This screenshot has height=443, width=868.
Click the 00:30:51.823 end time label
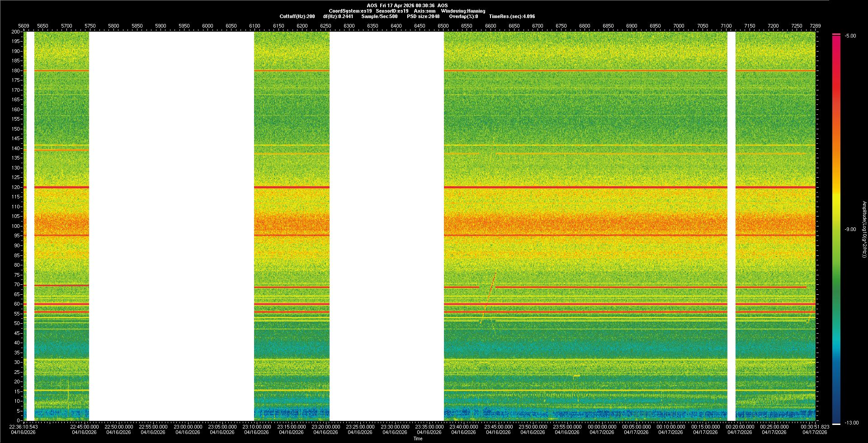[x=815, y=427]
